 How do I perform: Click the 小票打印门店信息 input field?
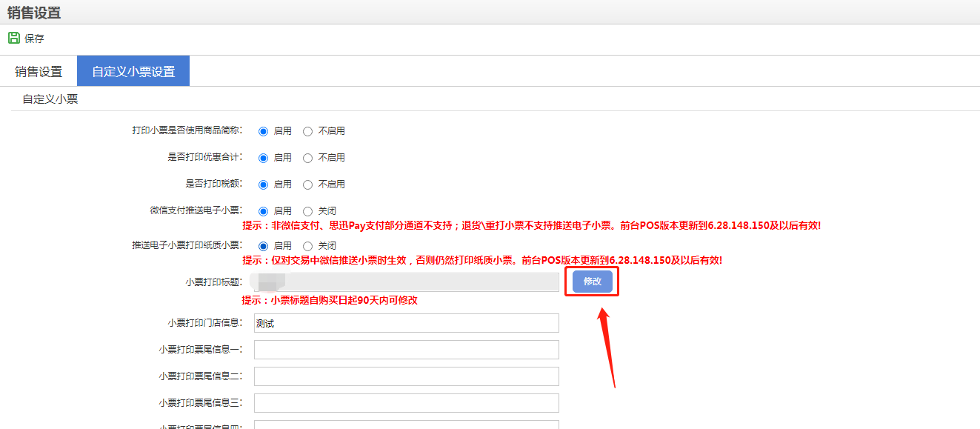click(406, 323)
